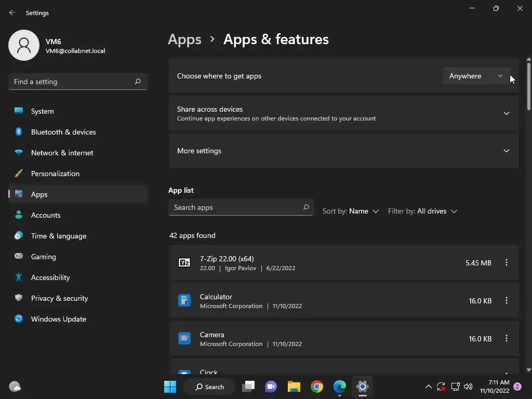Click the magnifier in Find a setting
The width and height of the screenshot is (532, 399).
[x=137, y=82]
